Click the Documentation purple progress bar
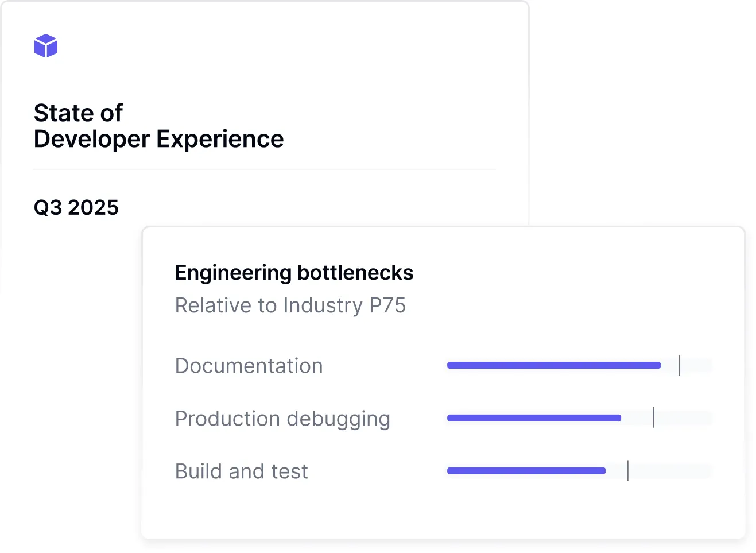This screenshot has height=553, width=756. pyautogui.click(x=553, y=365)
